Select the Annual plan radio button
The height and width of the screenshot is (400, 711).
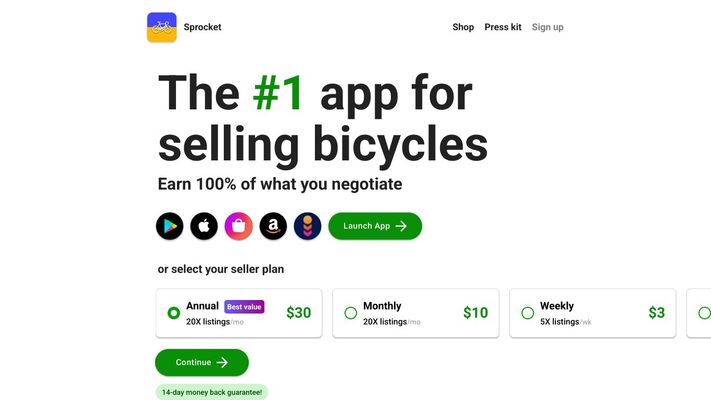pyautogui.click(x=174, y=313)
